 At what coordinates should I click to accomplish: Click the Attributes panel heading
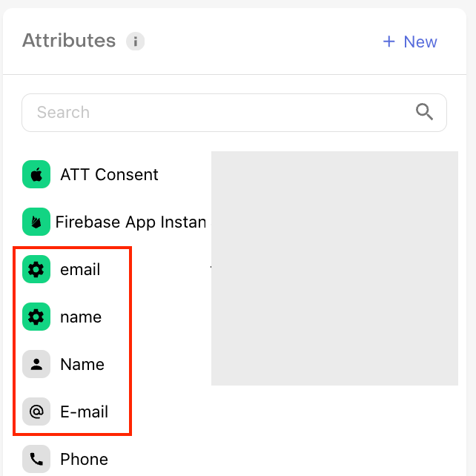tap(69, 40)
